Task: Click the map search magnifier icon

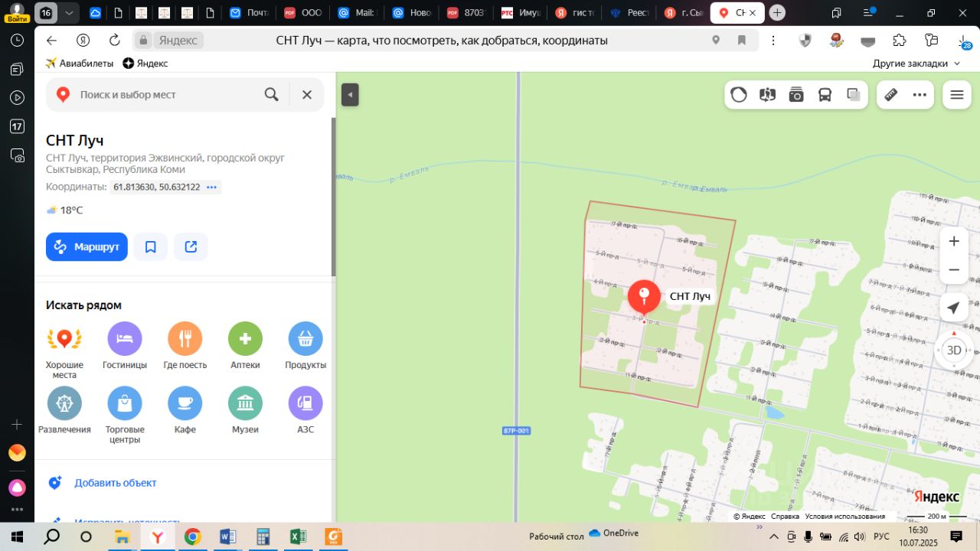Action: point(271,94)
